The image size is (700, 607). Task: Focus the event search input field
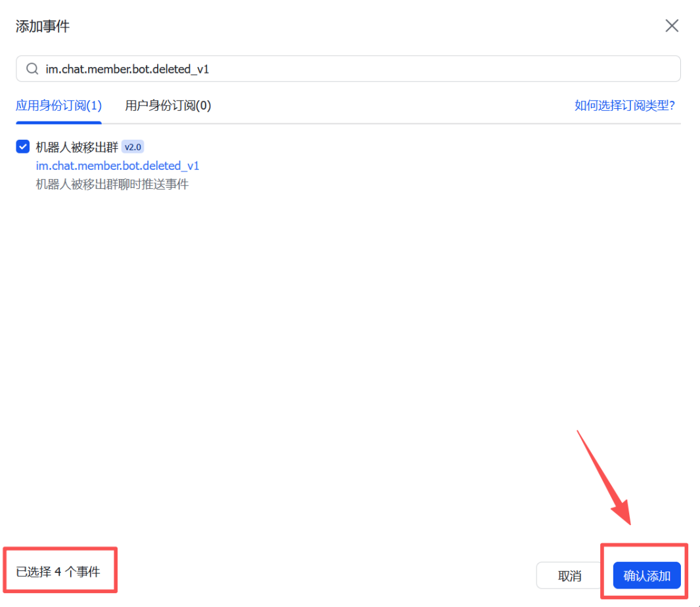(x=348, y=69)
